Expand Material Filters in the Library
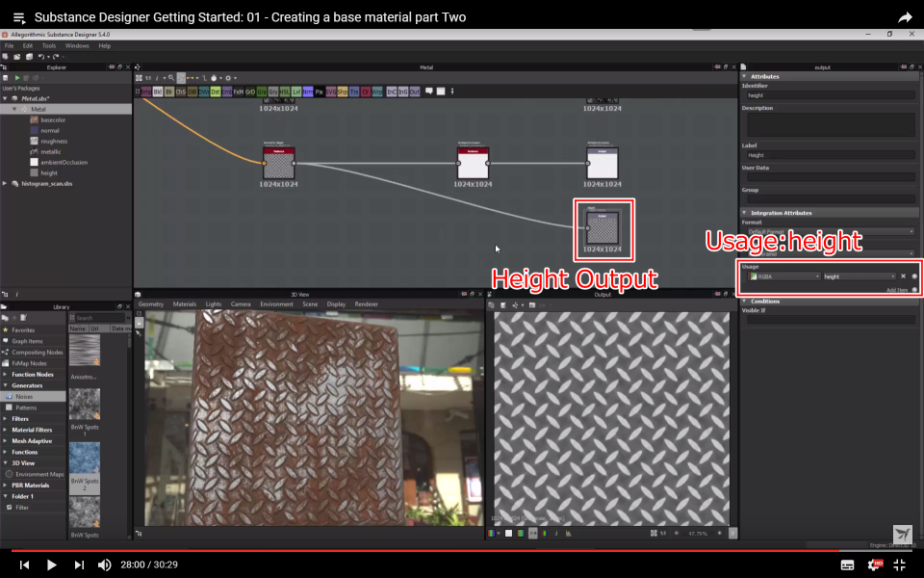The image size is (924, 578). coord(6,430)
